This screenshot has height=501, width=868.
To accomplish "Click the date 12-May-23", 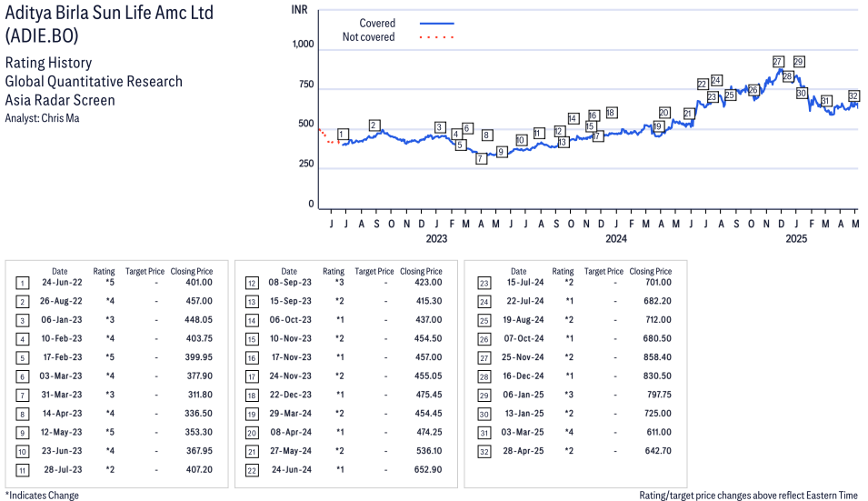I will (61, 433).
